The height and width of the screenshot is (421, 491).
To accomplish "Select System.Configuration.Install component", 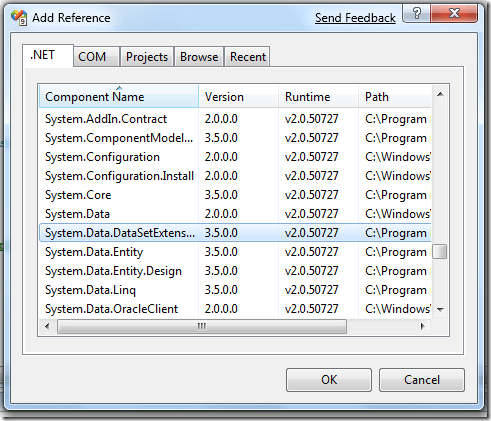I will (235, 176).
